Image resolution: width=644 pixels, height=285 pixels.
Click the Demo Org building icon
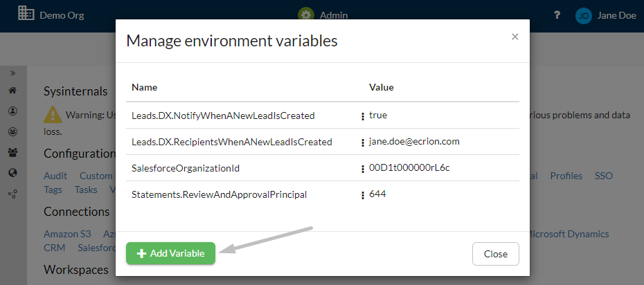[x=26, y=12]
